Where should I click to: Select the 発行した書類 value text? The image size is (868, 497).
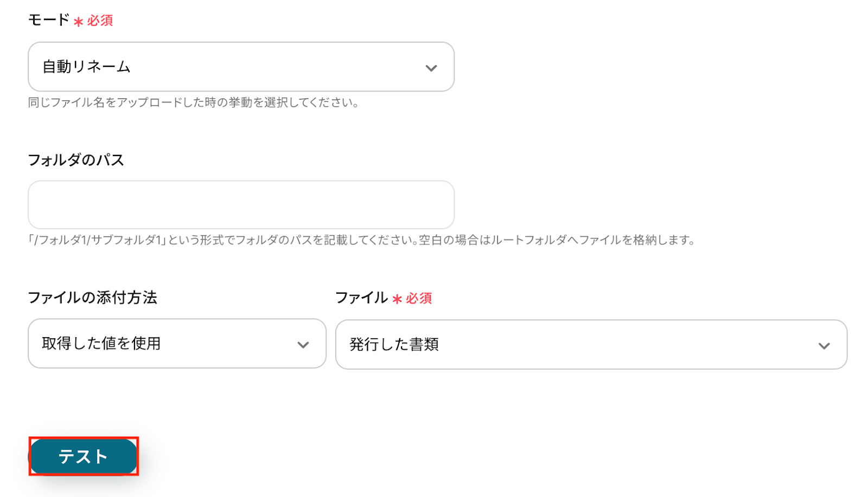[x=394, y=345]
